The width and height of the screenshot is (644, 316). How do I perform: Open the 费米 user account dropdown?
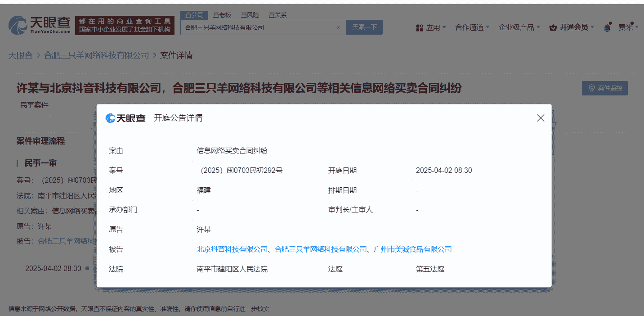tap(627, 27)
